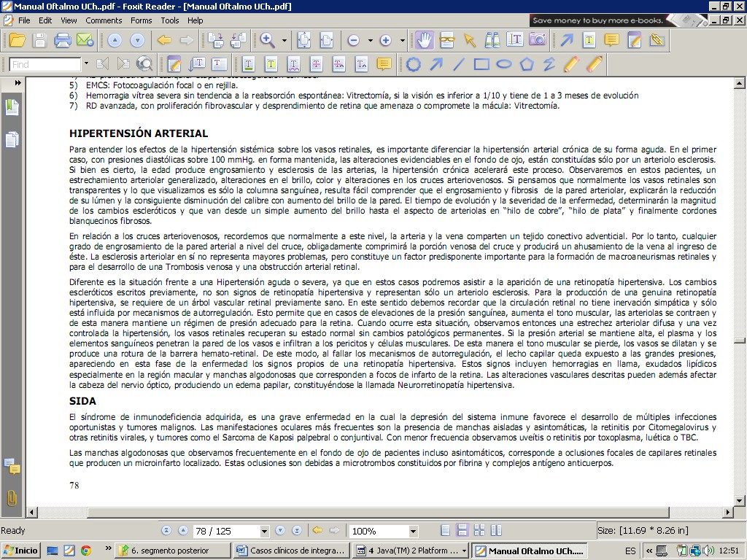Click the Print icon
Image resolution: width=747 pixels, height=560 pixels.
tap(63, 40)
